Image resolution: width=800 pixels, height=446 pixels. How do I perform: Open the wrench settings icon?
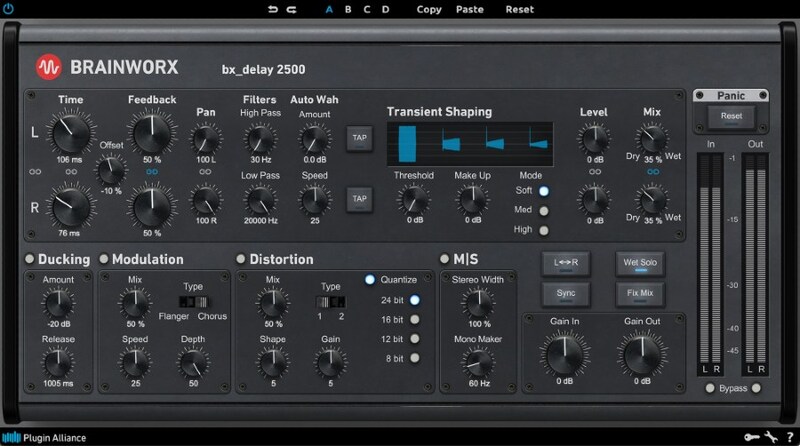(769, 437)
